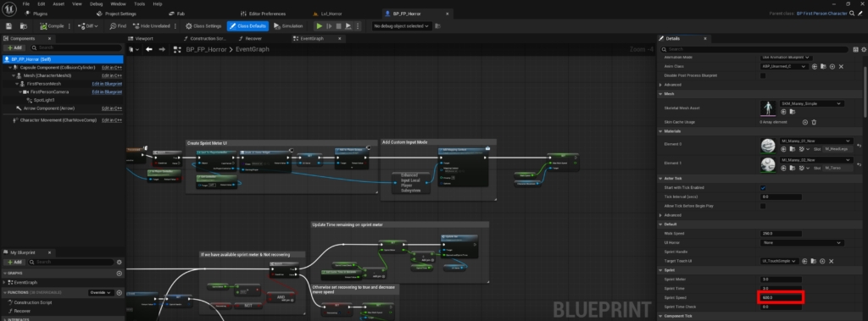Clear Anim Class with the X icon
This screenshot has width=868, height=321.
point(841,66)
